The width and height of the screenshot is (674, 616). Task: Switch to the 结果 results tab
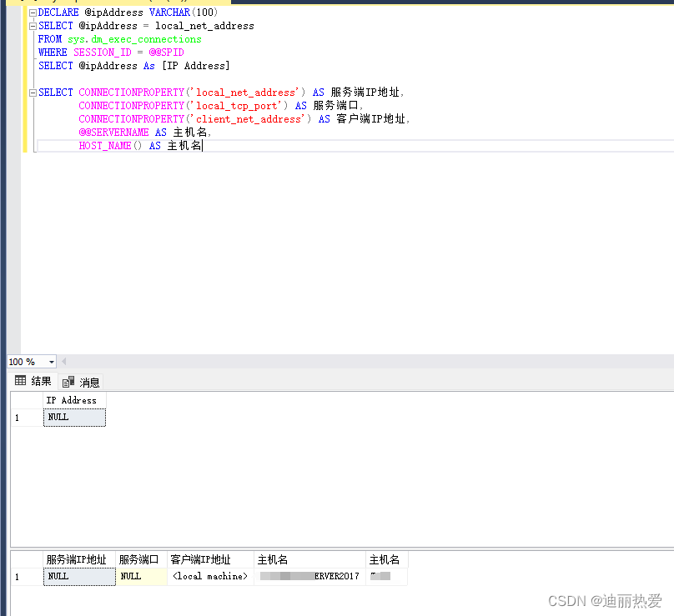[33, 382]
